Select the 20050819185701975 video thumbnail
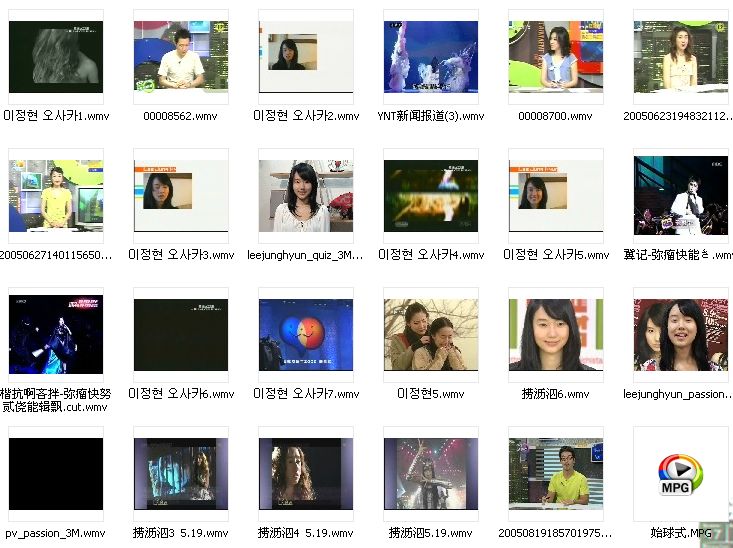 (x=556, y=474)
